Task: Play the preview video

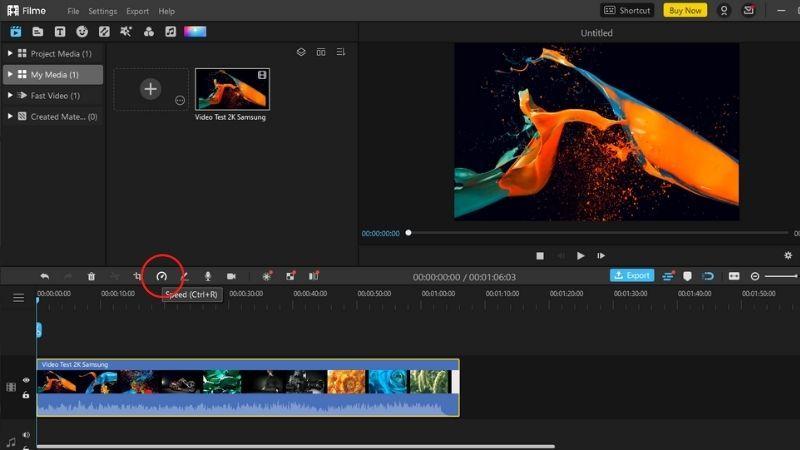Action: [580, 256]
